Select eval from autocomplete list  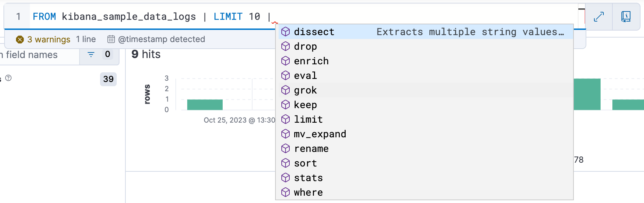pos(424,75)
